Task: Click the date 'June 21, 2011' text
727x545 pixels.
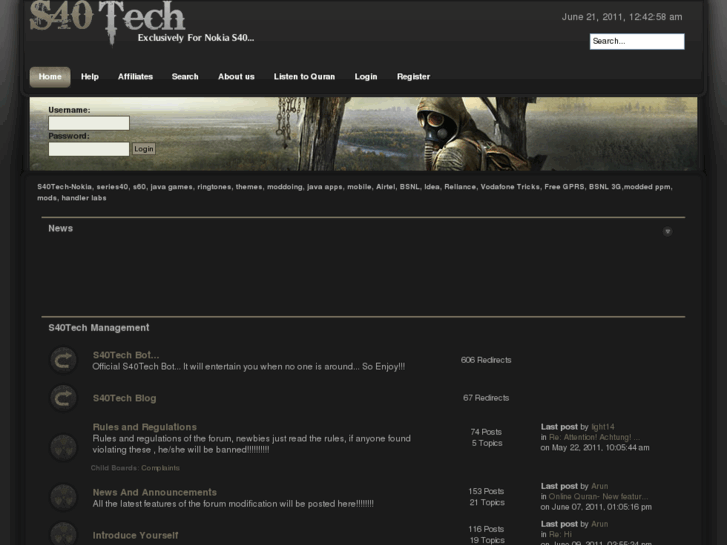Action: click(592, 17)
